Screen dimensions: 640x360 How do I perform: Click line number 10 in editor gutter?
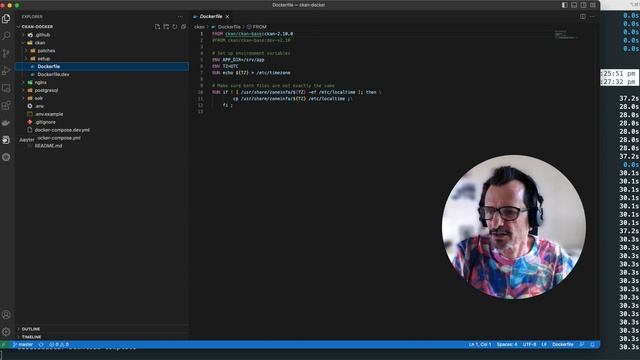click(200, 92)
